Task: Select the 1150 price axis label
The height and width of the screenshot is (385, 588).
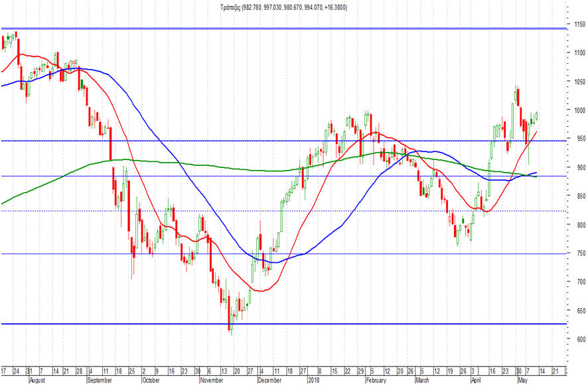Action: (x=579, y=25)
